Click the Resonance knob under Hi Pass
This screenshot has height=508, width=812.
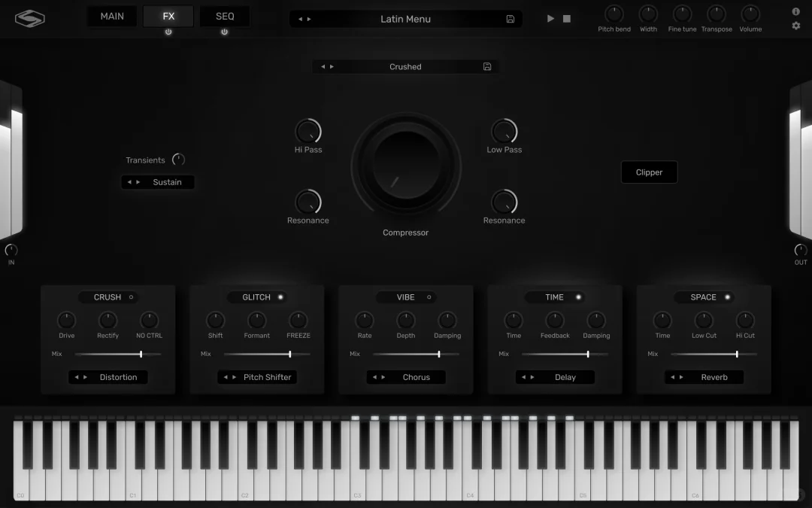pos(308,202)
